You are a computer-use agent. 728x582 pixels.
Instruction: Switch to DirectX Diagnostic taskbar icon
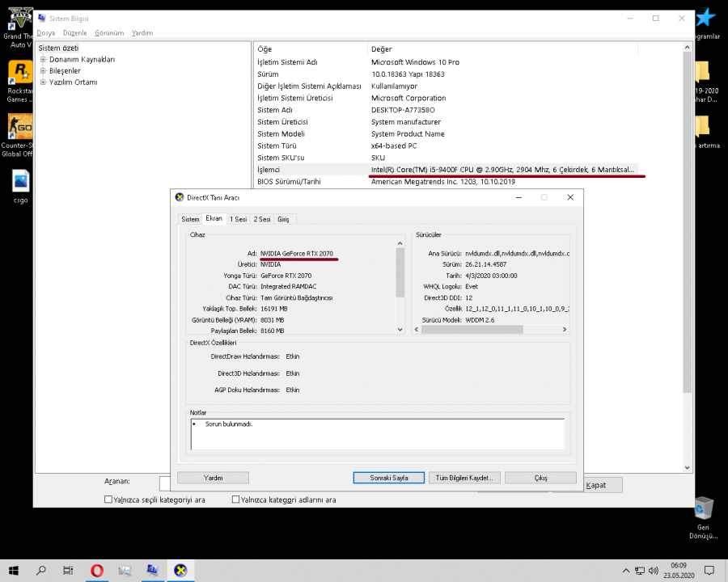[180, 571]
